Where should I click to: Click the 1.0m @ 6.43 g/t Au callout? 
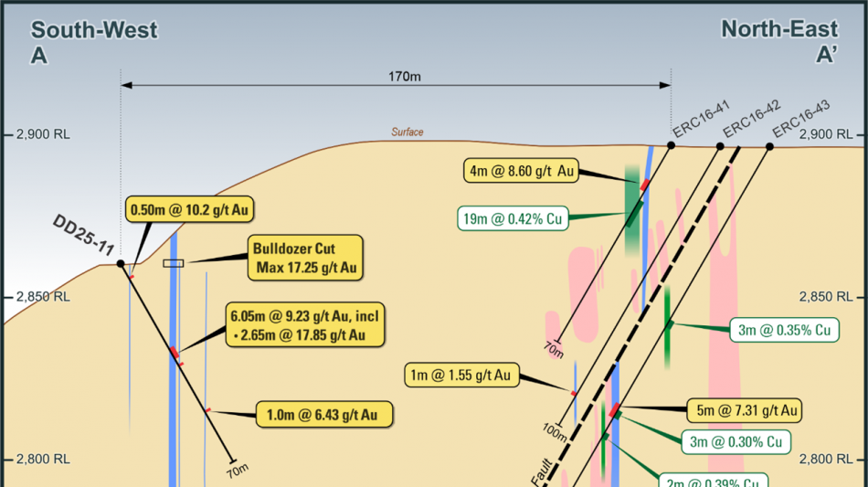[x=324, y=414]
